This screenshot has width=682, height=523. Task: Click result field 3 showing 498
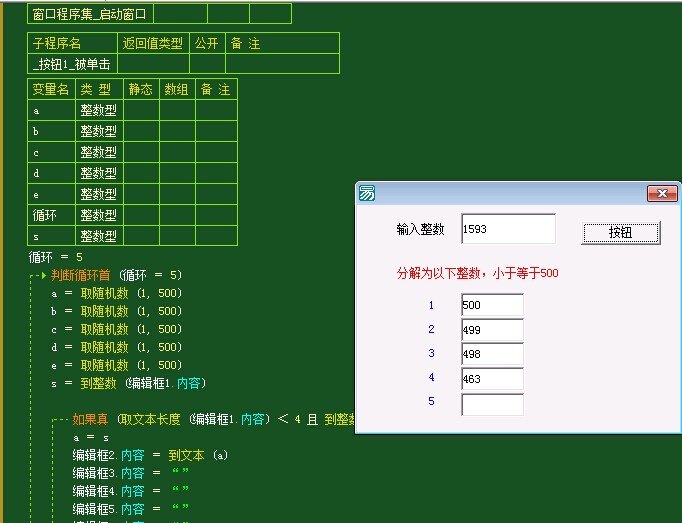click(x=492, y=354)
